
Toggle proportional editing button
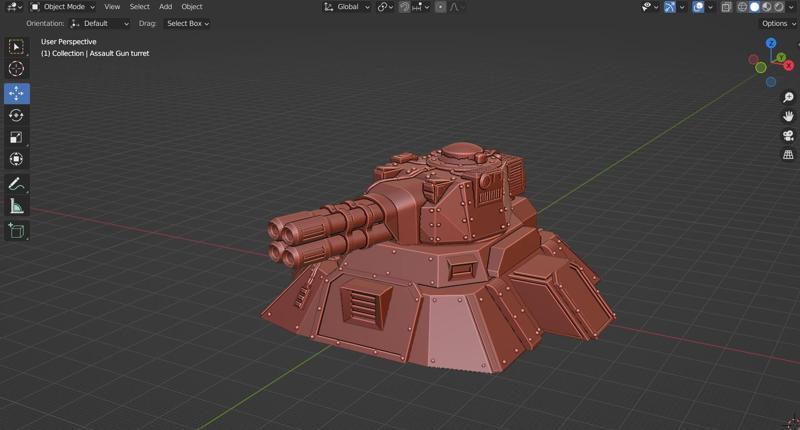click(440, 7)
